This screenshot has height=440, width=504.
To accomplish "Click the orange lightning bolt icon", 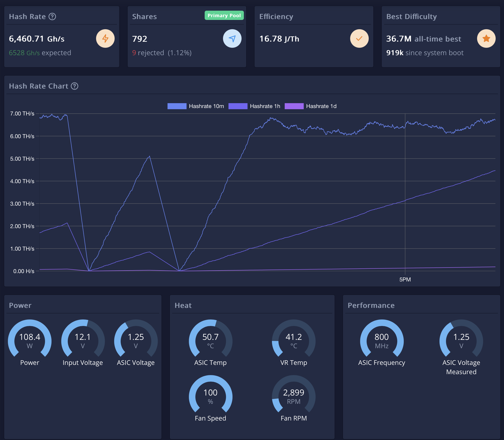I will click(105, 38).
